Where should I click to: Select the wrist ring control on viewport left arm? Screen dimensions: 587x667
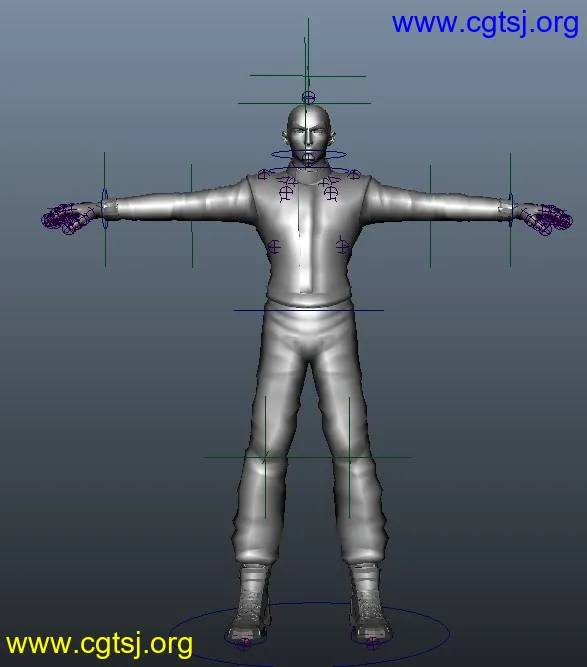[105, 209]
